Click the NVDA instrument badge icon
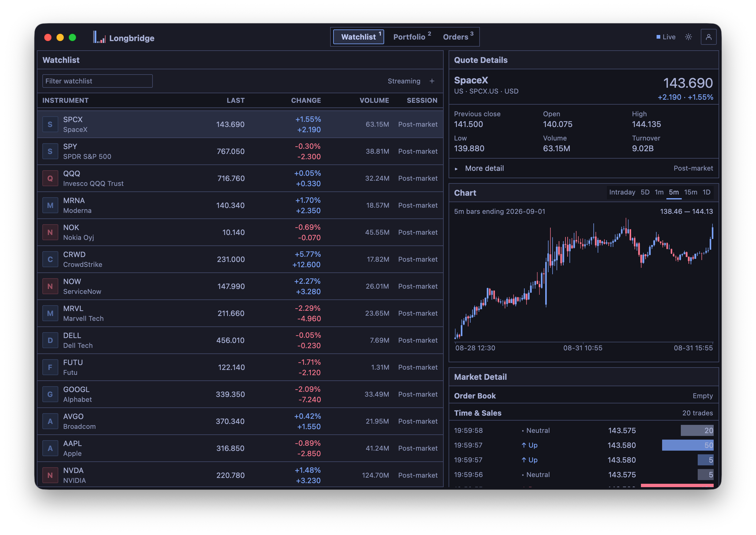This screenshot has width=756, height=535. [50, 475]
